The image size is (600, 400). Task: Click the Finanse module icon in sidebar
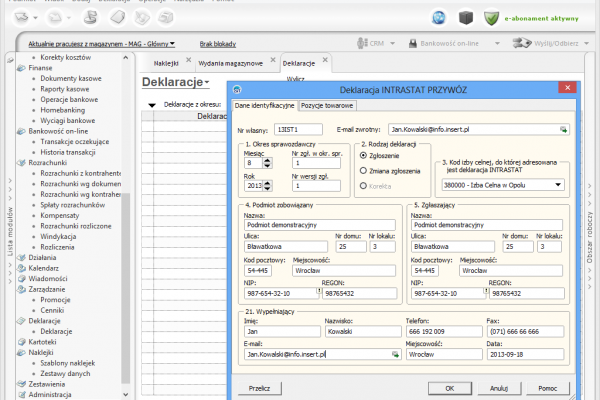22,68
